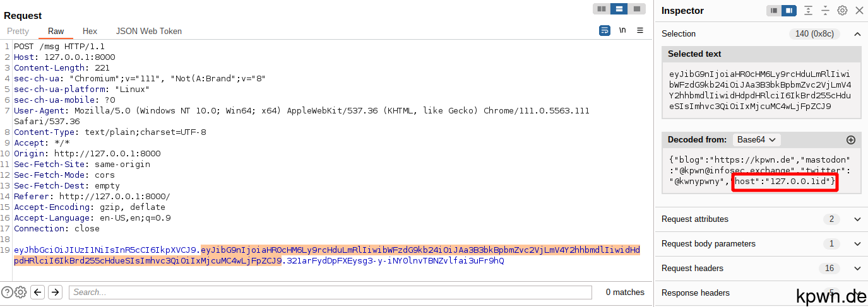Click the 'Origin: http://127.0.0.1:8000' line
Image resolution: width=868 pixels, height=307 pixels.
[87, 154]
